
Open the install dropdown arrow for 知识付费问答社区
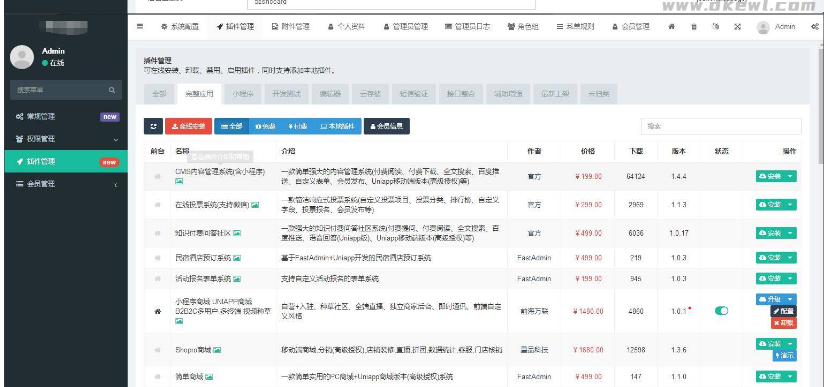(x=790, y=233)
